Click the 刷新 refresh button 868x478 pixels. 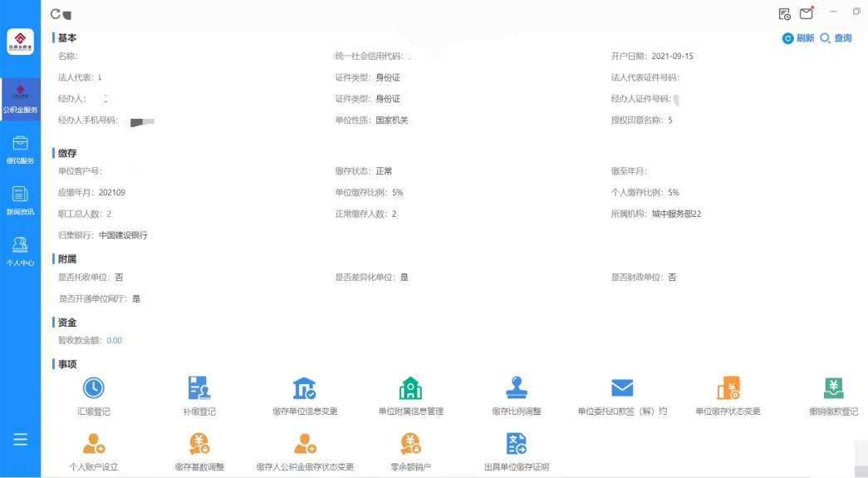pos(797,38)
